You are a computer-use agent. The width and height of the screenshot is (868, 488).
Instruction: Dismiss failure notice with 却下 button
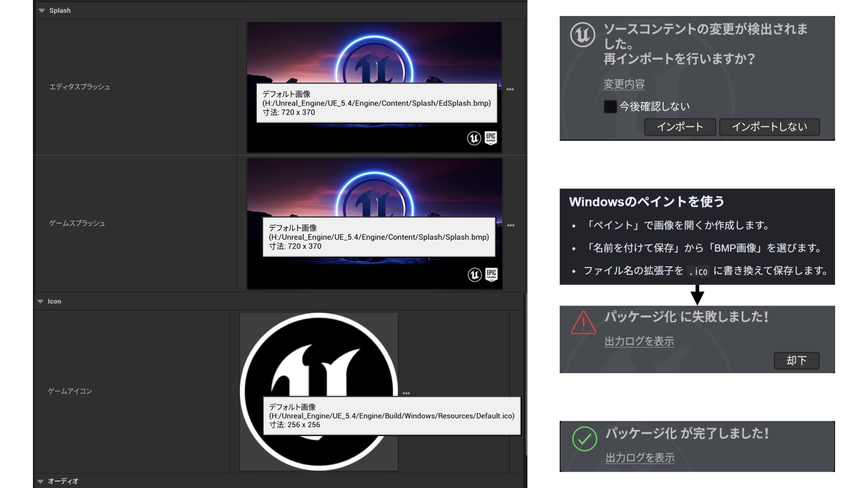point(797,361)
